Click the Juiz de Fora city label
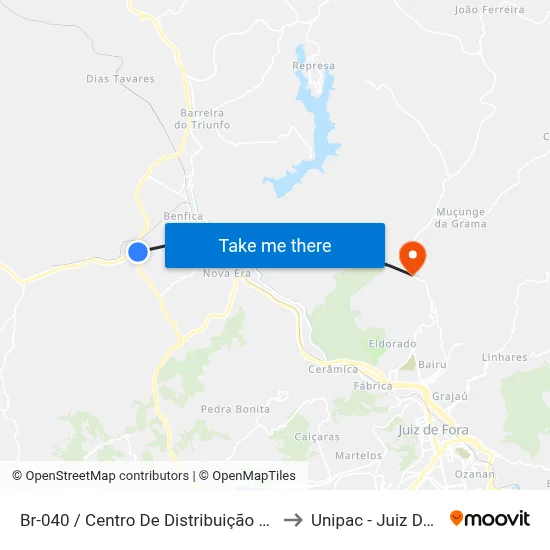This screenshot has width=550, height=550. pyautogui.click(x=433, y=430)
